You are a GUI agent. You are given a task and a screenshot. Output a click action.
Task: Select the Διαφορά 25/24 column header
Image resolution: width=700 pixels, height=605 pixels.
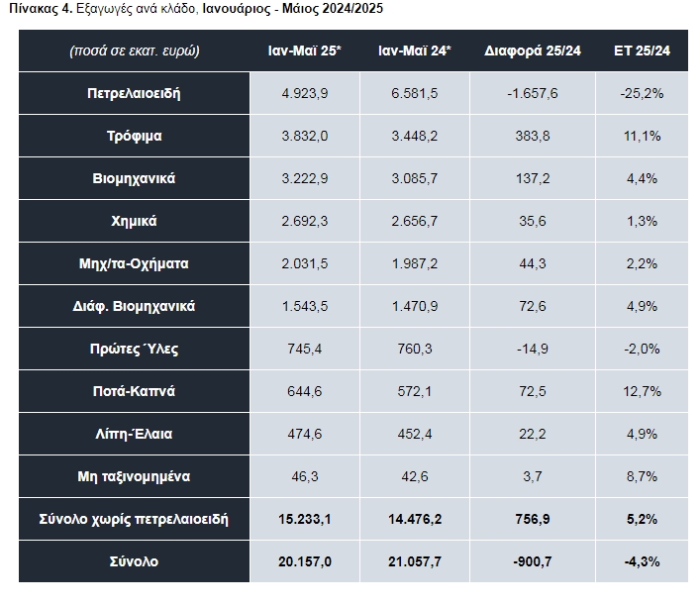pos(533,50)
